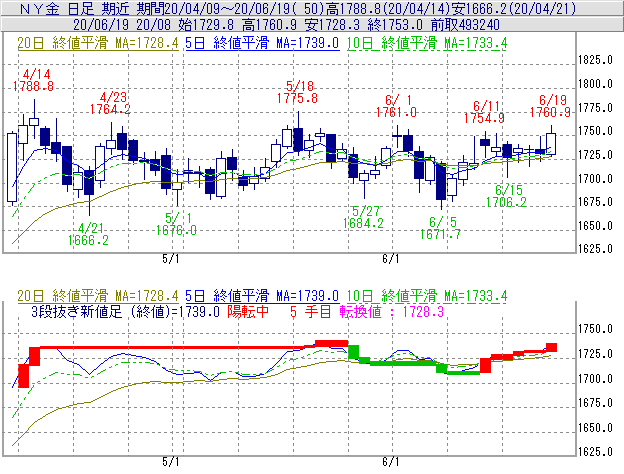Image resolution: width=624 pixels, height=474 pixels.
Task: Click the 1750.0 lower chart axis label
Action: tap(595, 329)
